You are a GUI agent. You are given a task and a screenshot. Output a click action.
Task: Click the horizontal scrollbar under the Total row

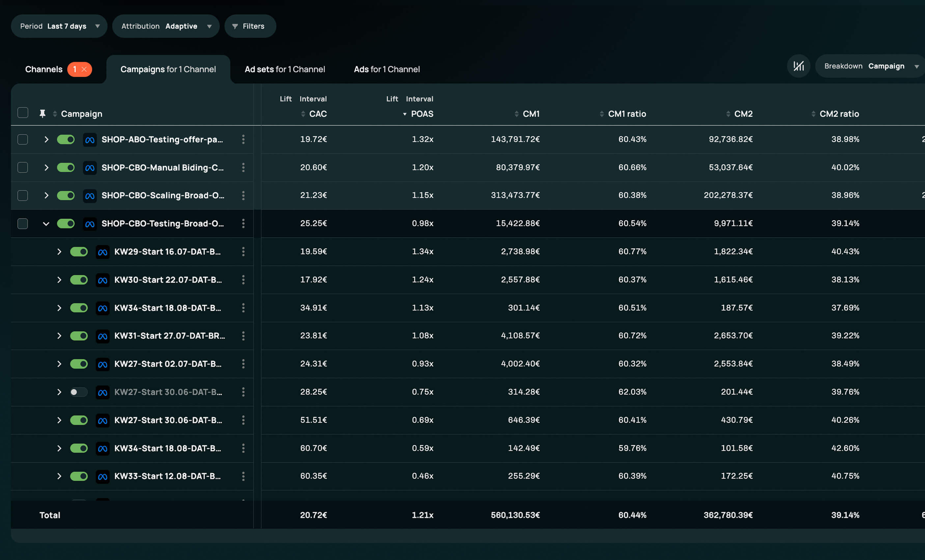pos(468,536)
